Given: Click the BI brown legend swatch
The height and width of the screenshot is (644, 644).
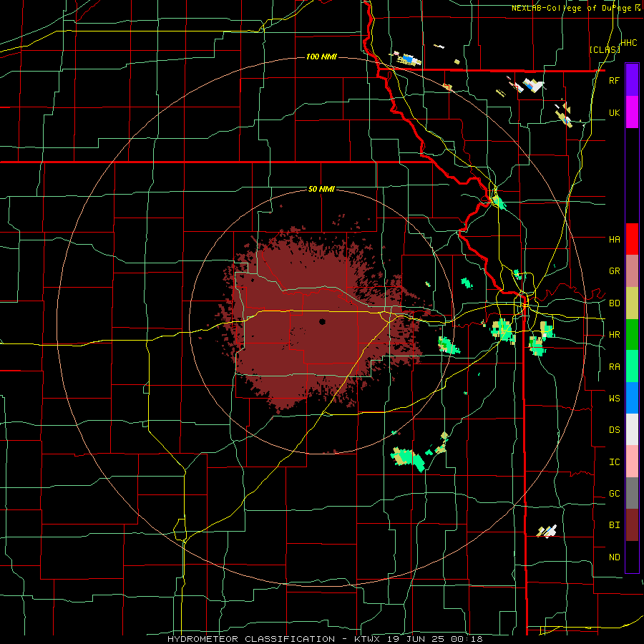Looking at the screenshot, I should pos(632,525).
